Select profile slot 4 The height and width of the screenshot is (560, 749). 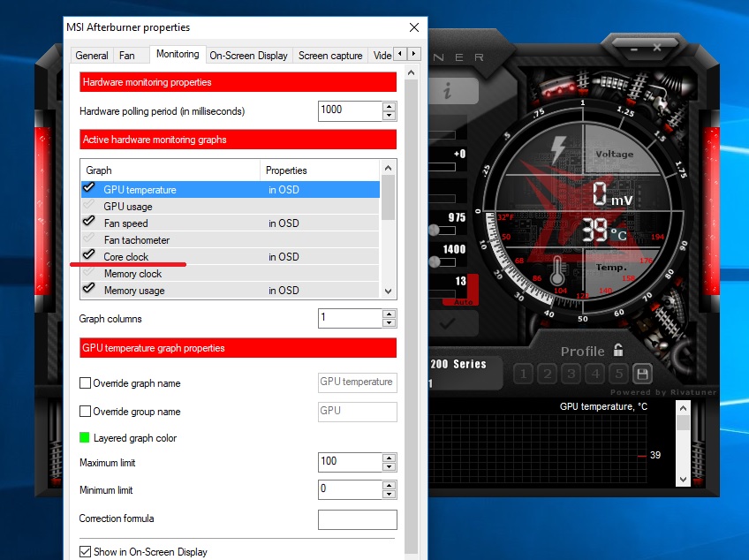click(x=595, y=374)
